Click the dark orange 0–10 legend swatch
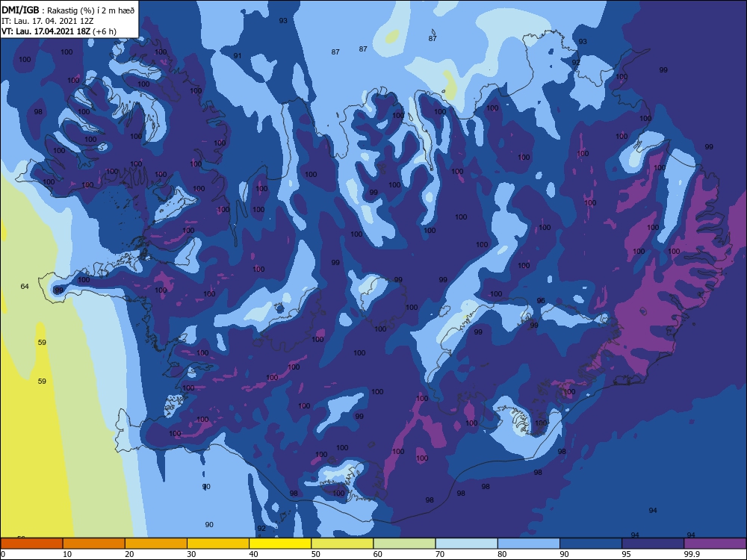Viewport: 747px width, 560px height. click(x=31, y=544)
